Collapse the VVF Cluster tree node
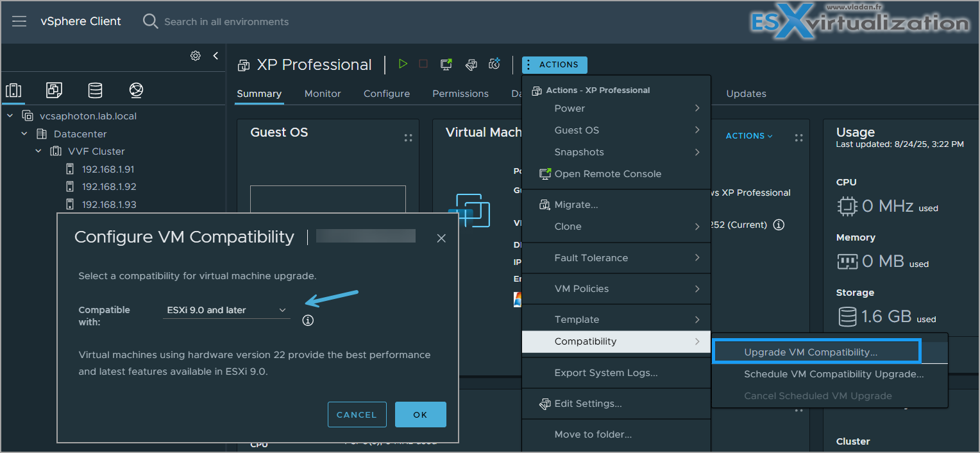The image size is (980, 453). tap(38, 151)
